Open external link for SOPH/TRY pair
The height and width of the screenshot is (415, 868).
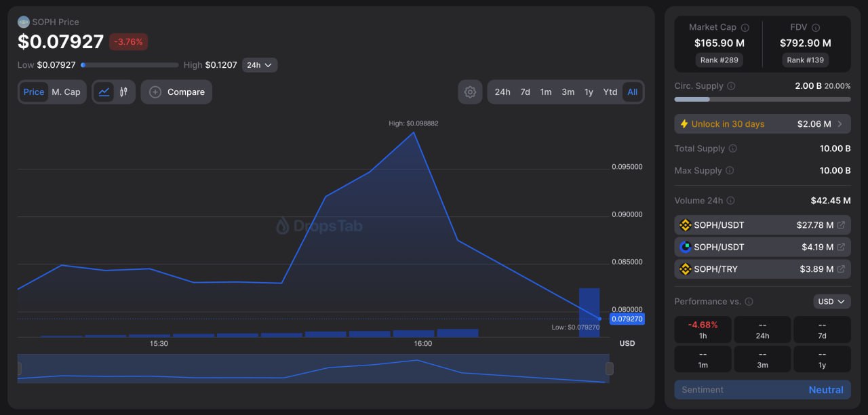pyautogui.click(x=842, y=269)
